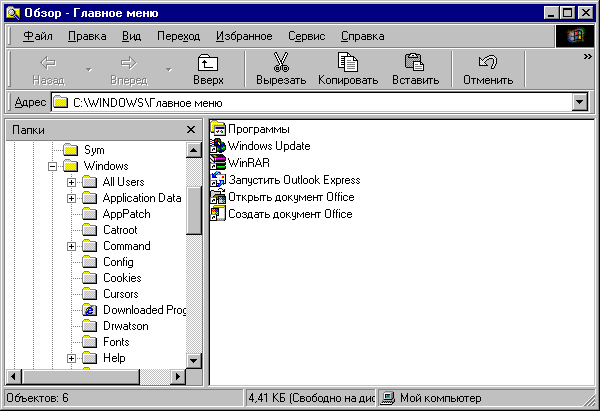This screenshot has width=600, height=411.
Task: Select the Downloaded Program Files folder icon
Action: pos(90,310)
